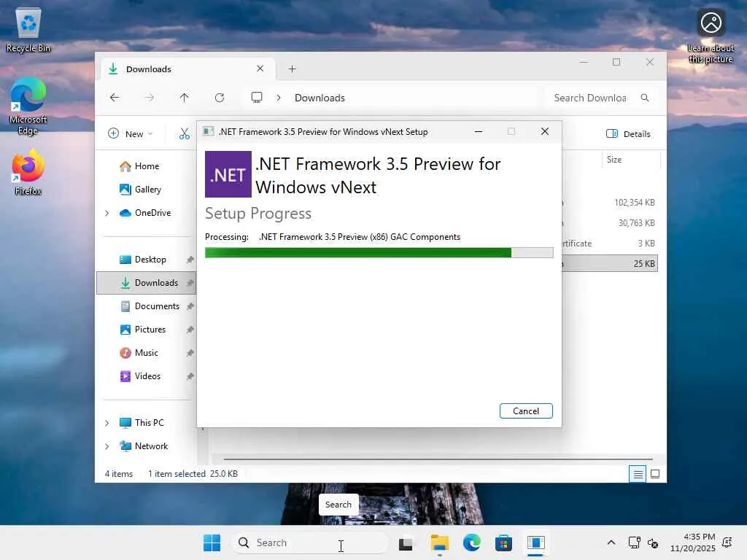Show hidden system tray icons
This screenshot has height=560, width=747.
point(611,542)
